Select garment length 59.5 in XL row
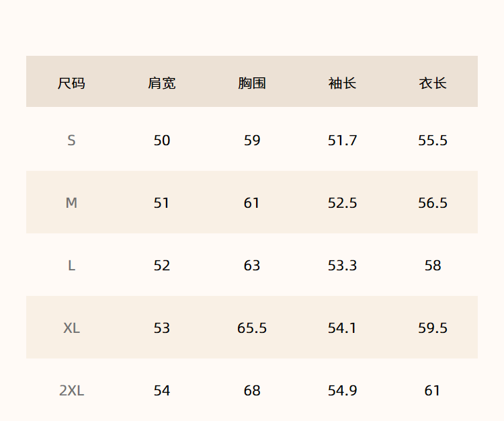Screen dimensions: 504x421 click(433, 328)
